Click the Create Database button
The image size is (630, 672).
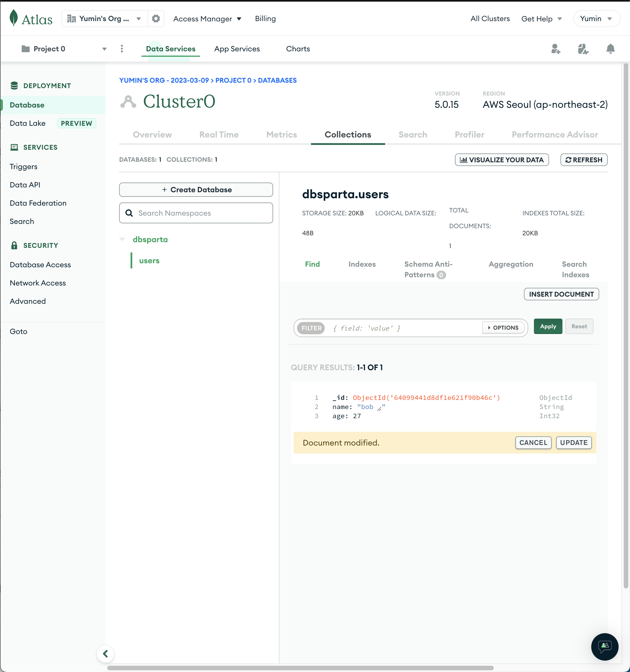point(196,190)
